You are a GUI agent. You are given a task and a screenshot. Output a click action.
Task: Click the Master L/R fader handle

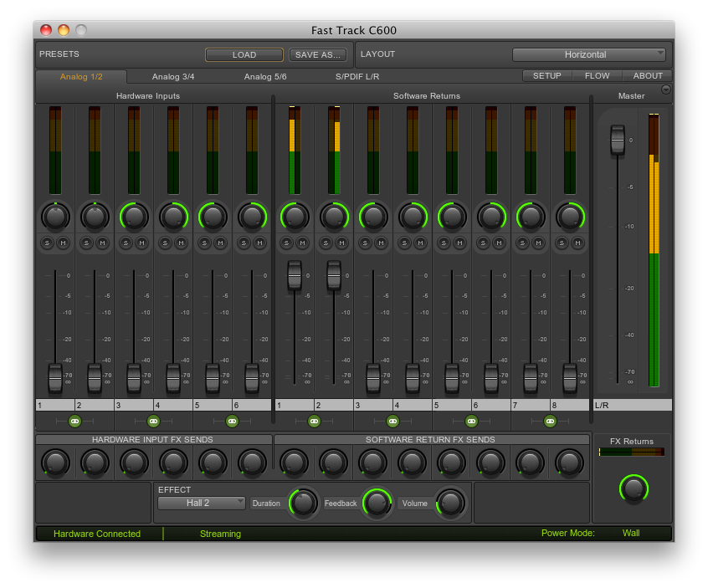(x=618, y=140)
